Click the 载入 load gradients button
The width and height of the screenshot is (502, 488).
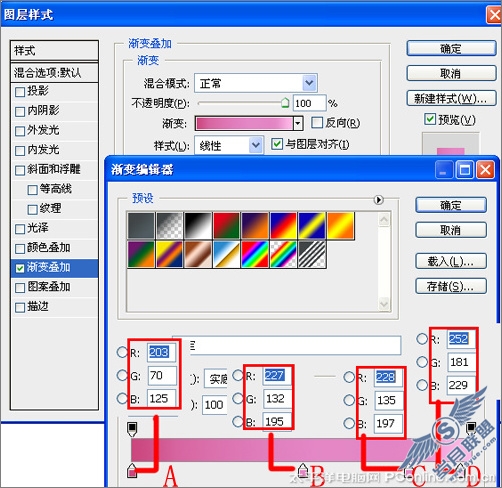pos(451,261)
